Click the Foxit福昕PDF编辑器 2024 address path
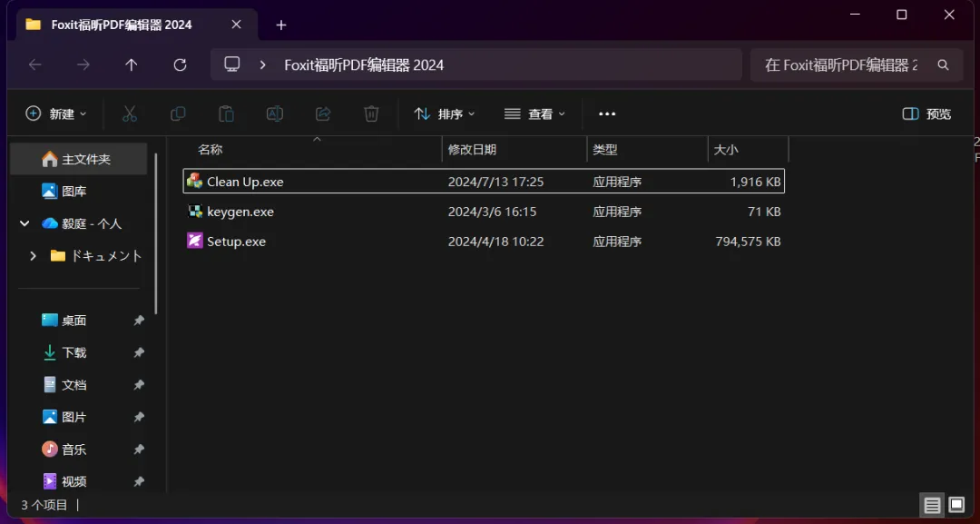980x524 pixels. (x=364, y=65)
